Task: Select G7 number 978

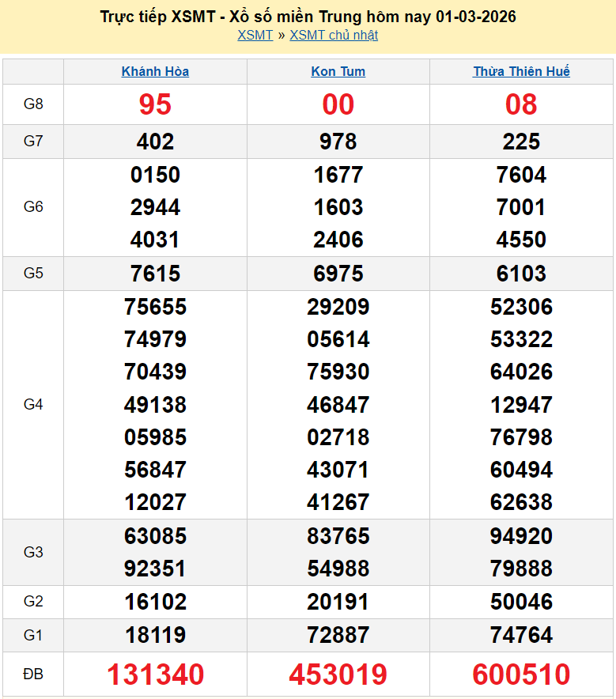Action: tap(338, 142)
